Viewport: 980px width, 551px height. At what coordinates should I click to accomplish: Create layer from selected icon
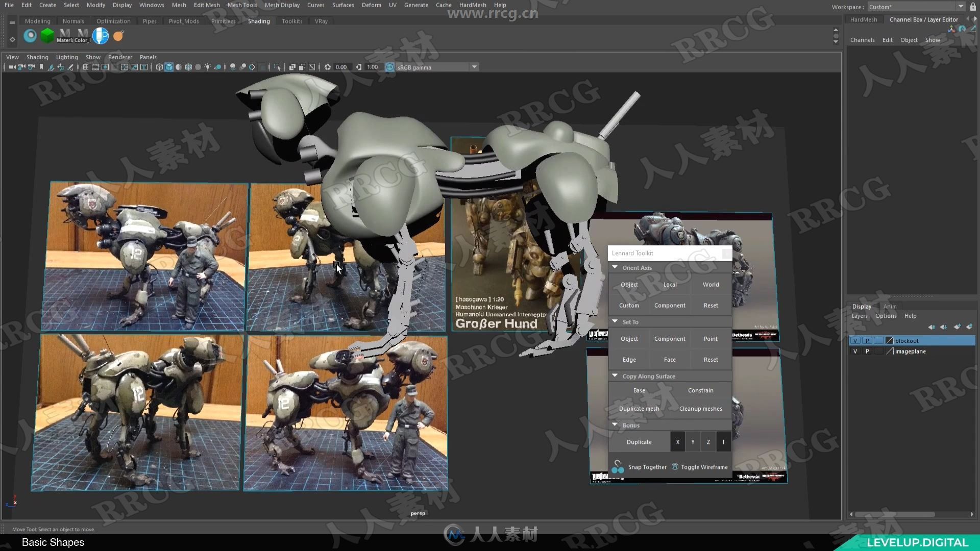(969, 327)
